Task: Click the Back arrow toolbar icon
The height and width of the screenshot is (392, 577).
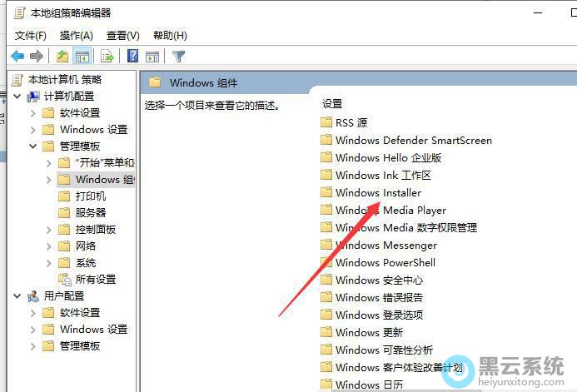Action: tap(17, 57)
